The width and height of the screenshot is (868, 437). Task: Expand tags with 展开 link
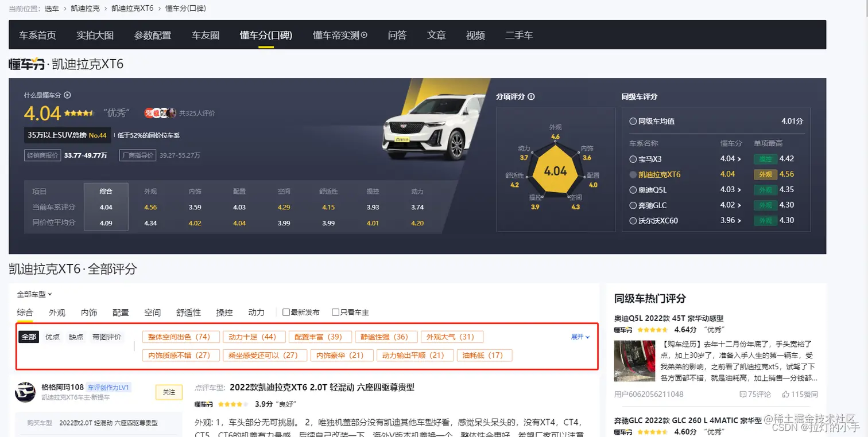tap(580, 337)
